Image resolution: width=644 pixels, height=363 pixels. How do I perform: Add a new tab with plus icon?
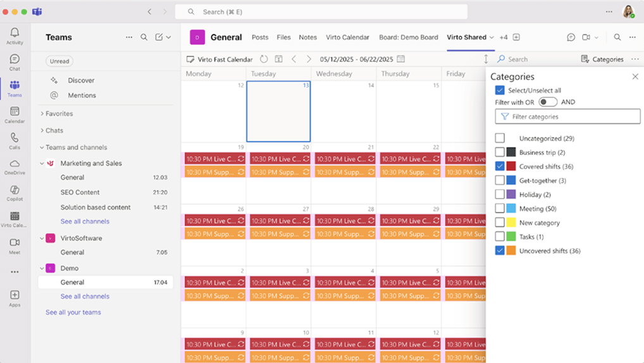516,37
